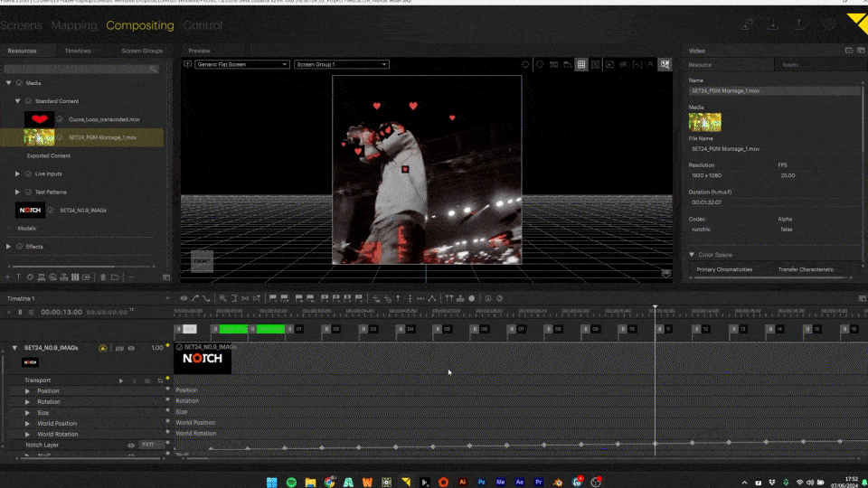
Task: Click the timeline eye visibility toolbar icon
Action: click(x=184, y=299)
